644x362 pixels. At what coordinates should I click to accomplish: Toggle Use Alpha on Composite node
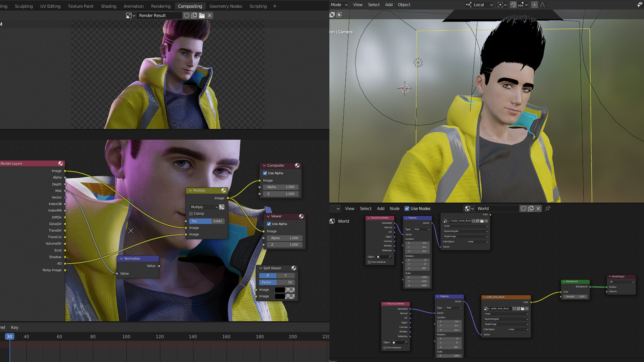265,173
